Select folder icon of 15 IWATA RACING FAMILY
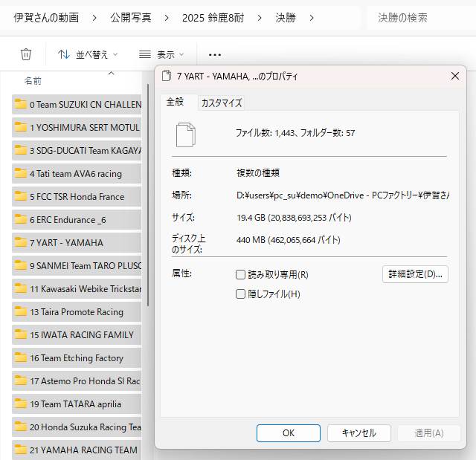The image size is (476, 460). click(x=21, y=334)
